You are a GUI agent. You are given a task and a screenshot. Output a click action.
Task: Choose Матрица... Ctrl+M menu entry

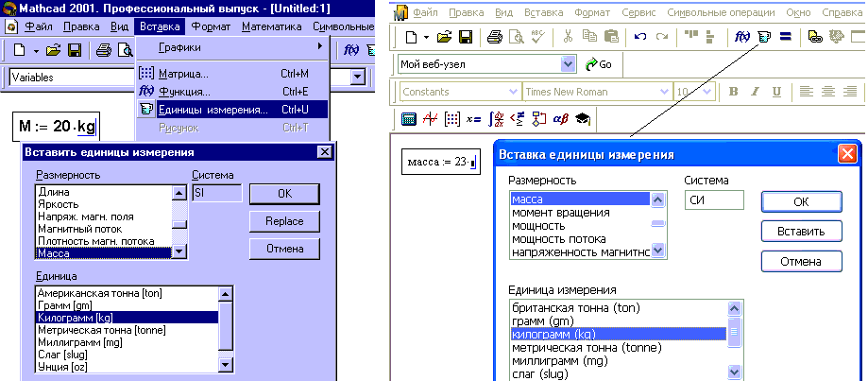point(232,74)
